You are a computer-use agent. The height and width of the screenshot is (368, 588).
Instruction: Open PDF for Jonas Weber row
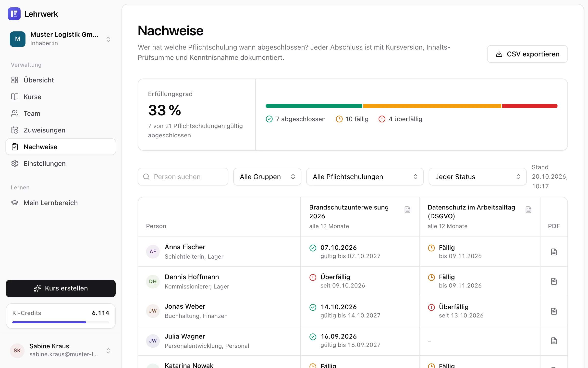click(554, 311)
